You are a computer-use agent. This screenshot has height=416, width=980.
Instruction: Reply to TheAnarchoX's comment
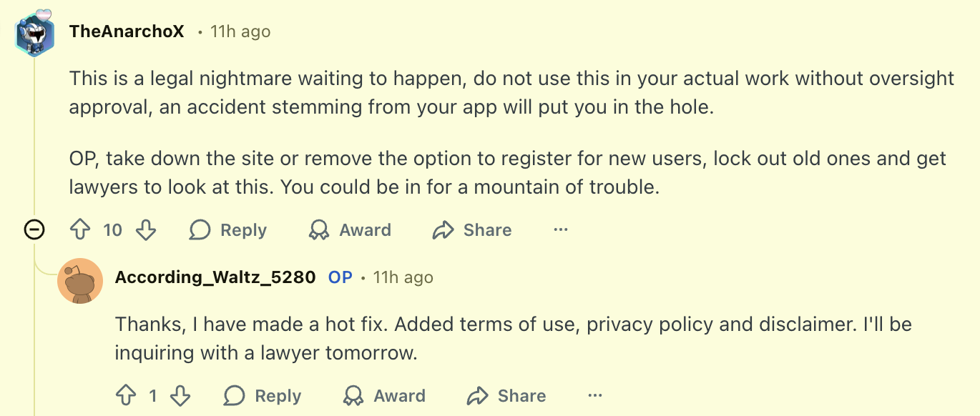tap(228, 230)
